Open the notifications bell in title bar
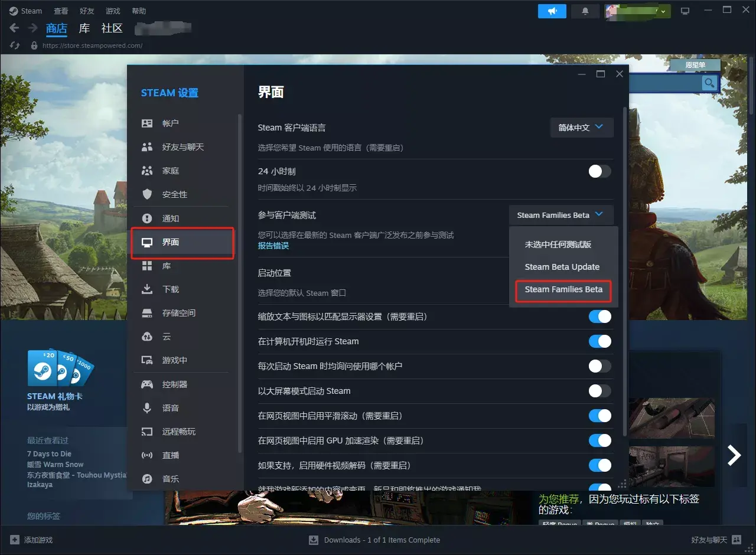 pyautogui.click(x=585, y=11)
